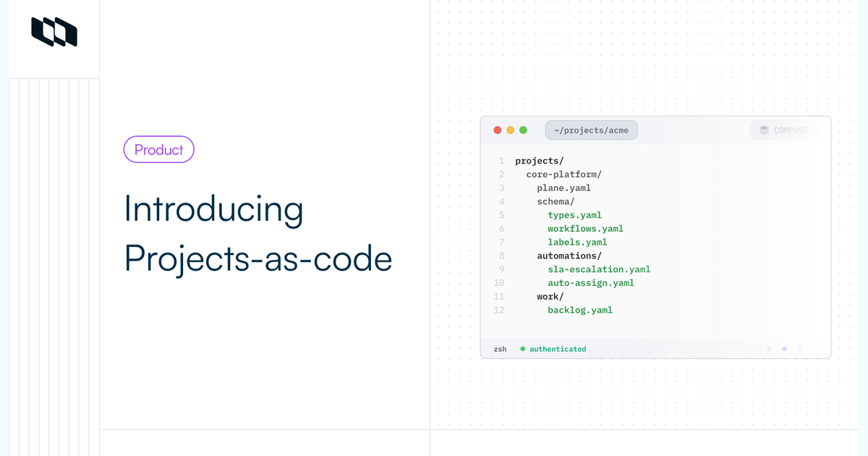This screenshot has height=456, width=868.
Task: Select the ~/projects/acme path tab
Action: (592, 130)
